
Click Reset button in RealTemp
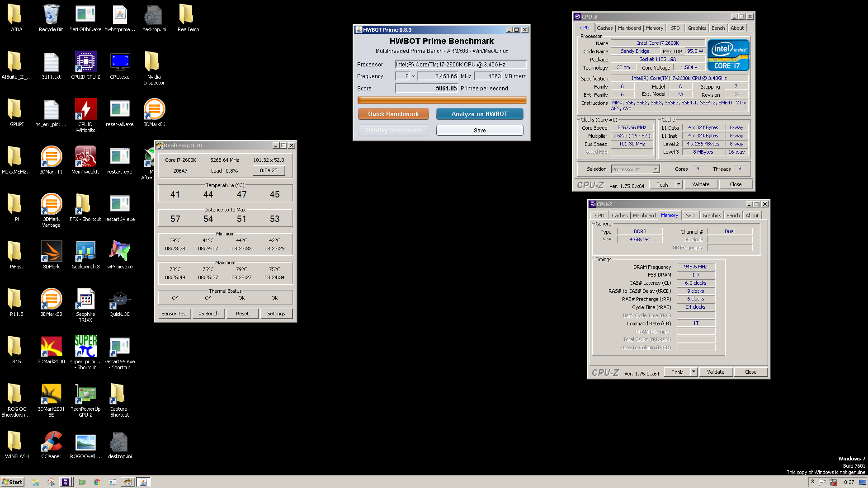click(x=242, y=314)
